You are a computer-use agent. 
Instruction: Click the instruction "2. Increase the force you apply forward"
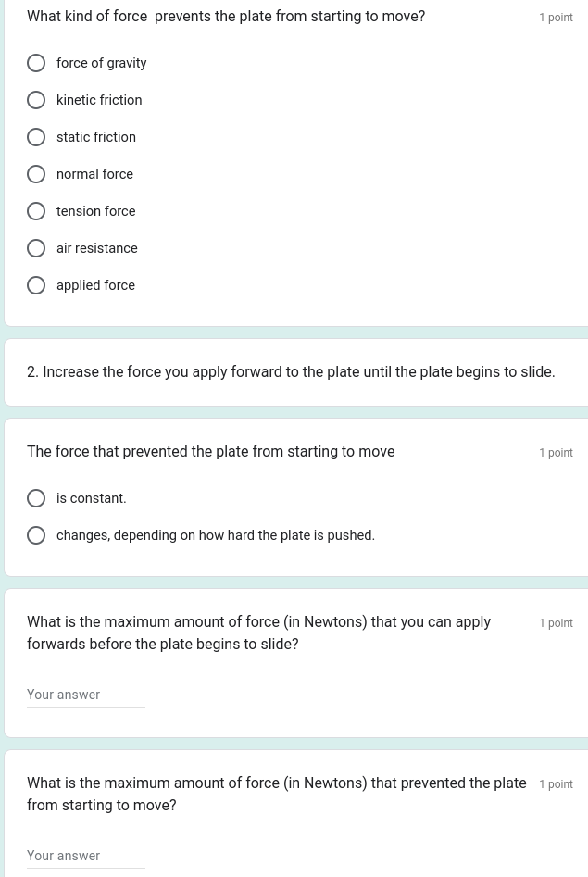[x=291, y=372]
